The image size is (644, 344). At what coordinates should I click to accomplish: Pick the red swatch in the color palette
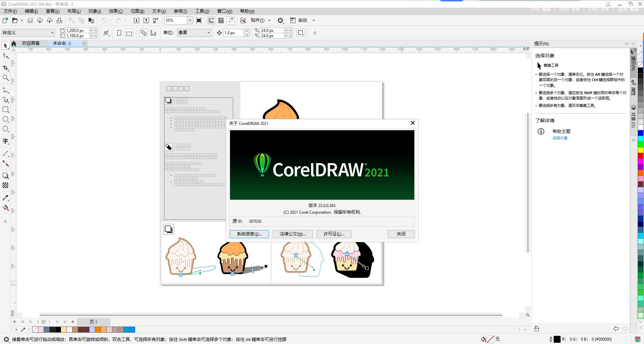[x=641, y=156]
